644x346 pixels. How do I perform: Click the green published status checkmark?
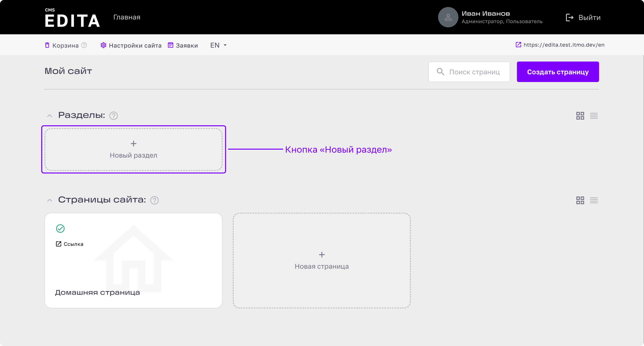pyautogui.click(x=60, y=228)
